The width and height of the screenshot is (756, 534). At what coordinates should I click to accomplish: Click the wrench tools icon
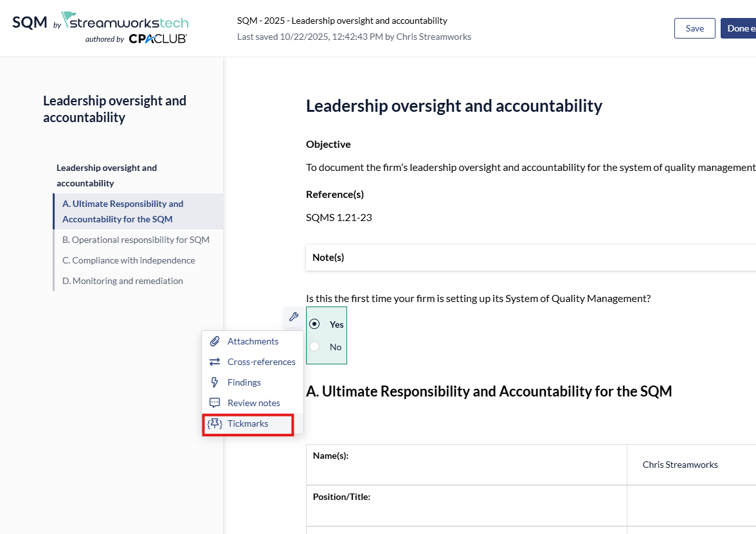coord(293,316)
